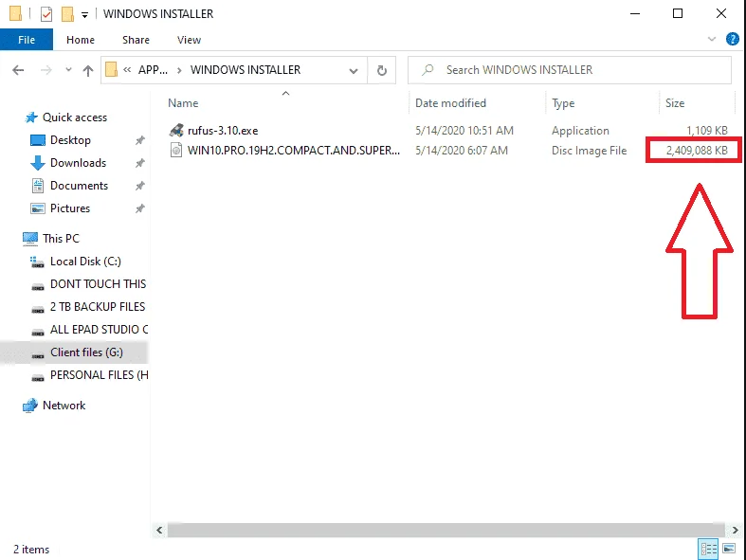Select This PC in the navigation pane
The width and height of the screenshot is (746, 560).
point(61,239)
